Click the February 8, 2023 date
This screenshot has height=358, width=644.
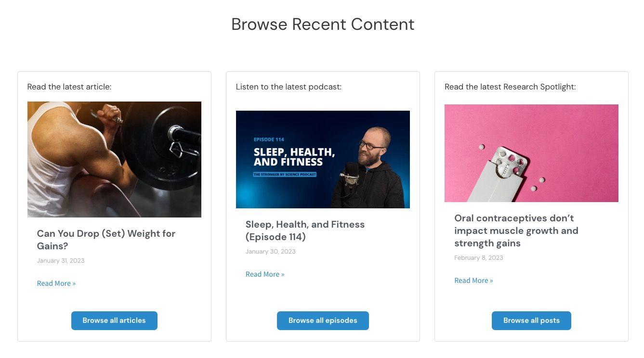[x=478, y=258]
